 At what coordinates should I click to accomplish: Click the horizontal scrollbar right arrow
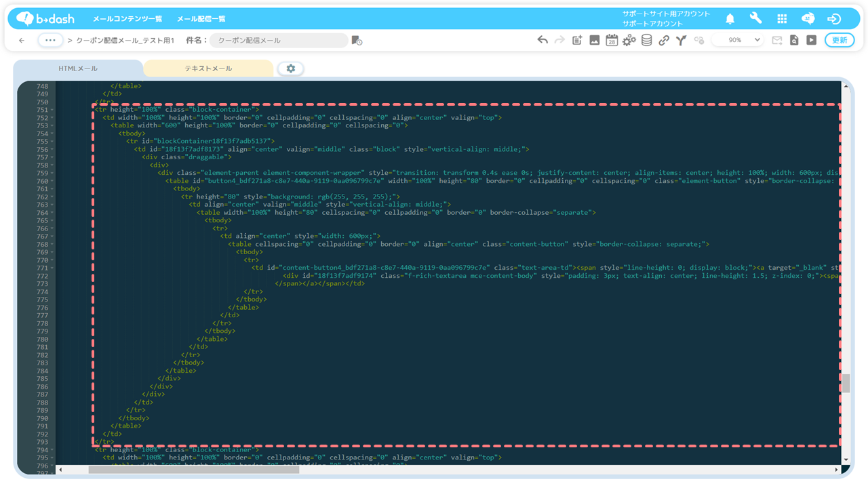point(836,470)
